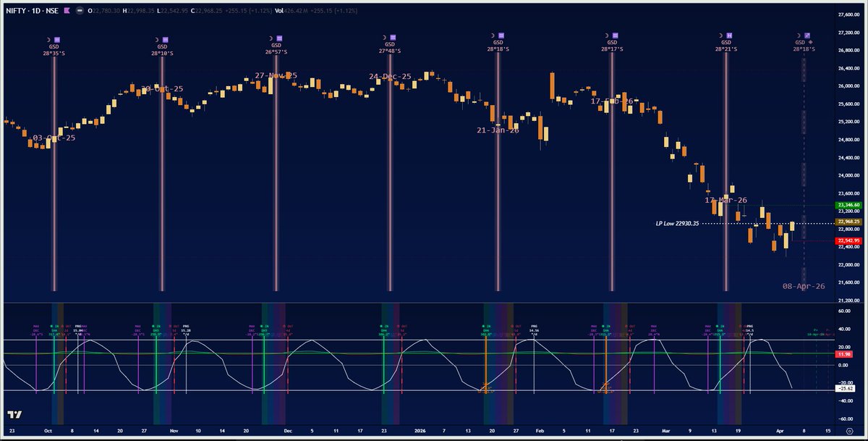The height and width of the screenshot is (441, 868).
Task: Click the moon icon above 28°35'S marker
Action: pyautogui.click(x=49, y=38)
